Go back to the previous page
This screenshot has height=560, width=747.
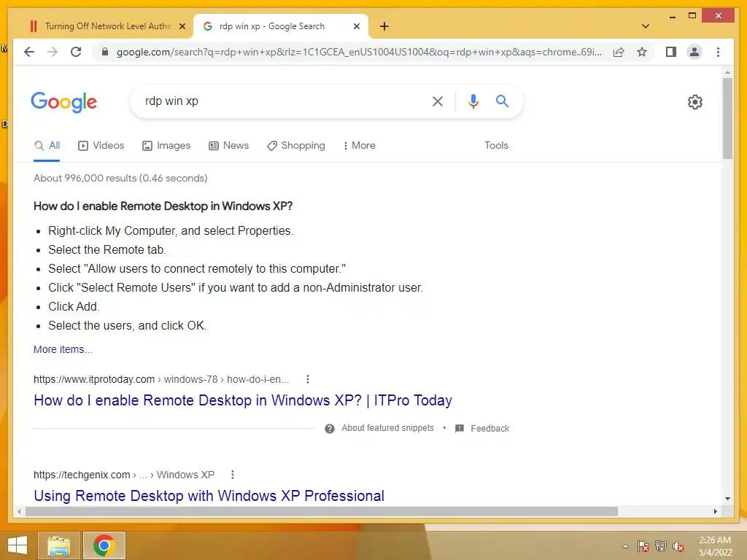point(29,52)
